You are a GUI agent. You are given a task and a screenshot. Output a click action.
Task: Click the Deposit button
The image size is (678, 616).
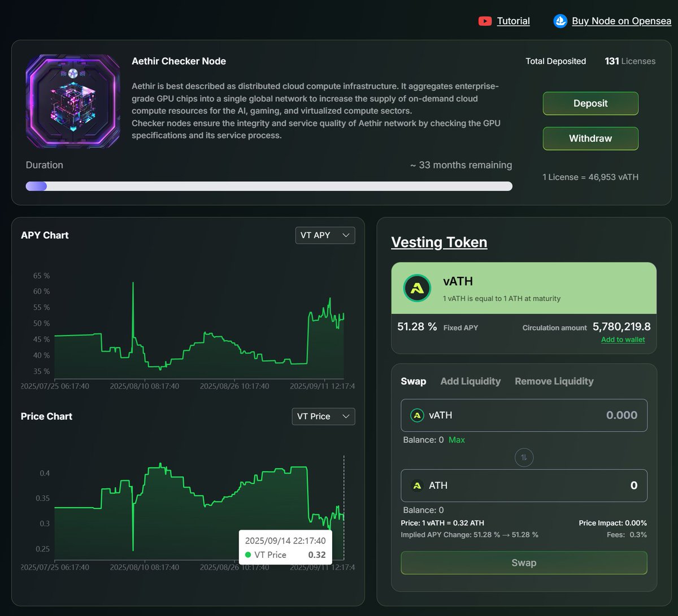point(590,103)
